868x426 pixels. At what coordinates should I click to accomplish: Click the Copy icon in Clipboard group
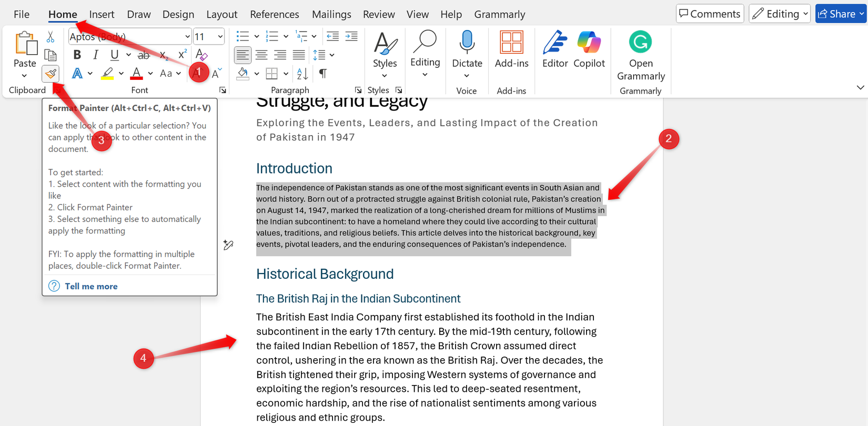51,55
